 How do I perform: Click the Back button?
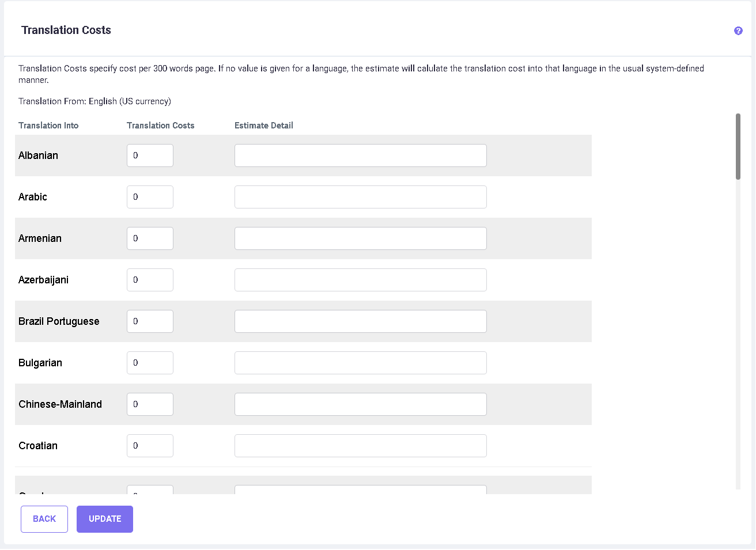(44, 519)
